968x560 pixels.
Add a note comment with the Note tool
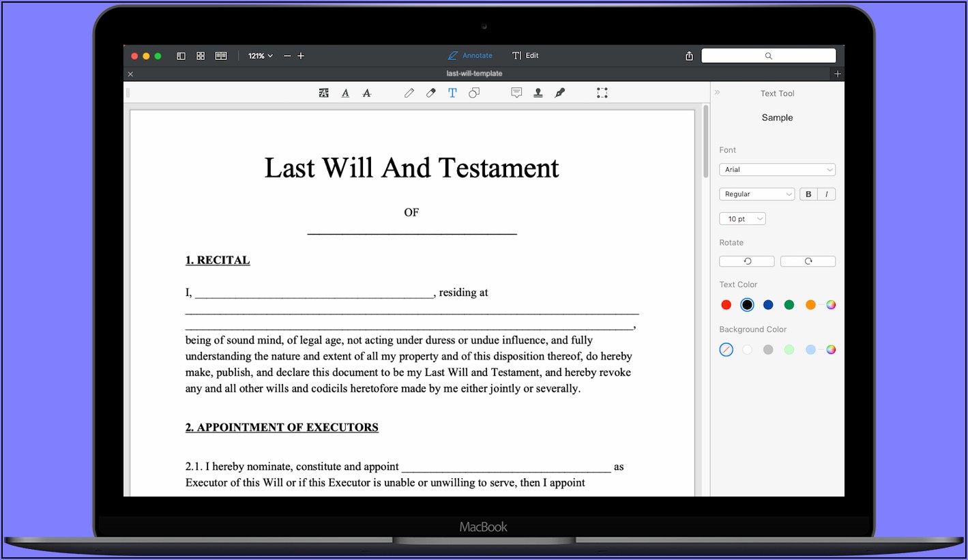coord(516,93)
